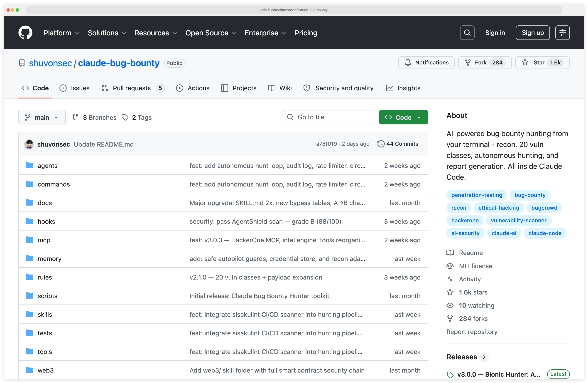Screen dimensions: 588x383
Task: Click the branch icon next to 3 Branches
Action: tap(75, 117)
